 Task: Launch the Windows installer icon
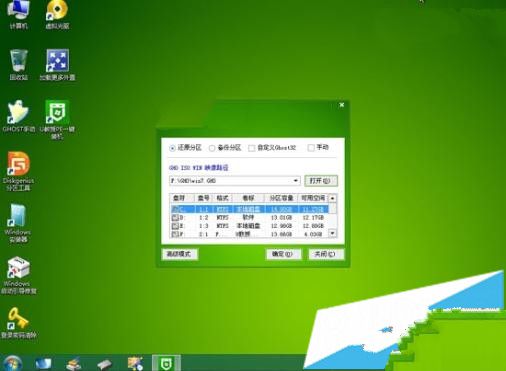[18, 222]
